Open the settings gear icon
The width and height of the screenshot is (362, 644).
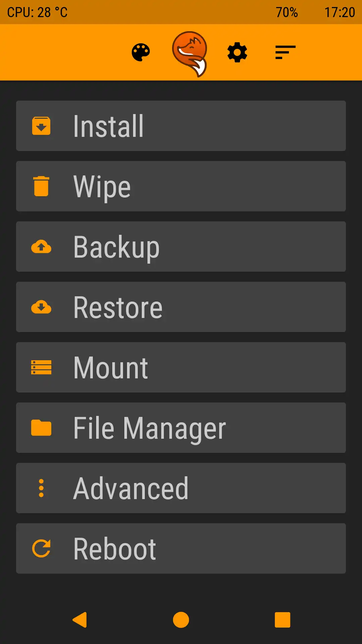coord(237,52)
